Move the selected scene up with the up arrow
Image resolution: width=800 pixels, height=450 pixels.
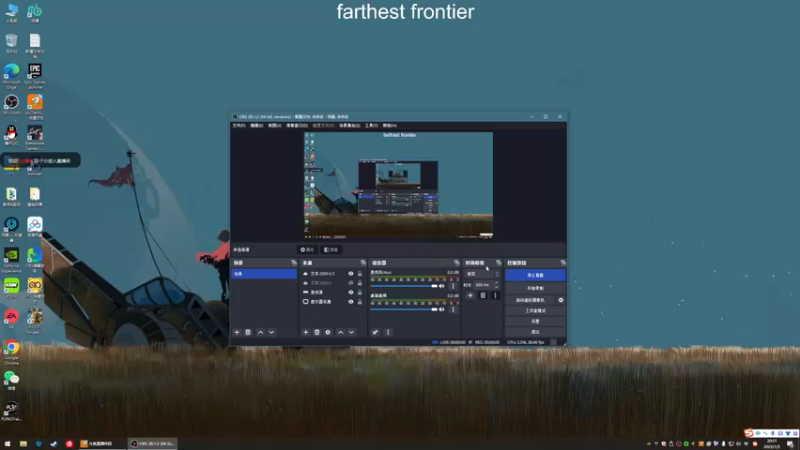coord(260,332)
